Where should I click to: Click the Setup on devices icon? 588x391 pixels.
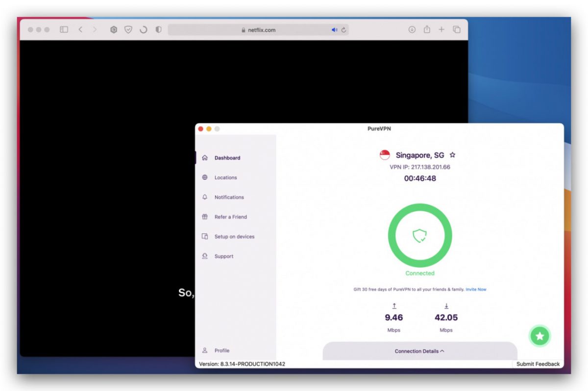[x=205, y=236]
